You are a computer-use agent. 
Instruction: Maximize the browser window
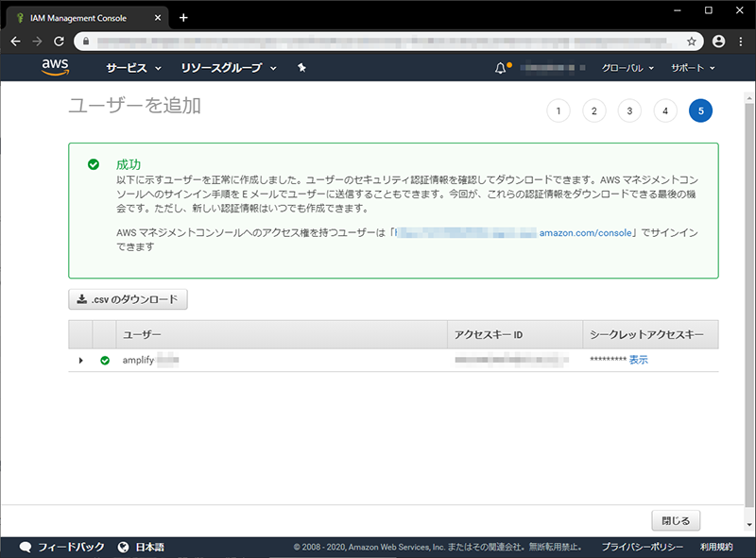click(x=708, y=10)
